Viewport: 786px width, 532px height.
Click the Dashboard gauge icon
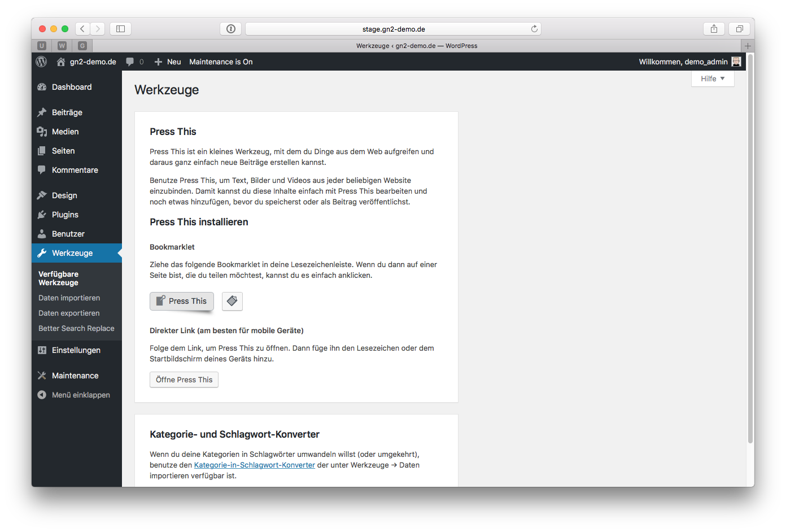click(42, 87)
